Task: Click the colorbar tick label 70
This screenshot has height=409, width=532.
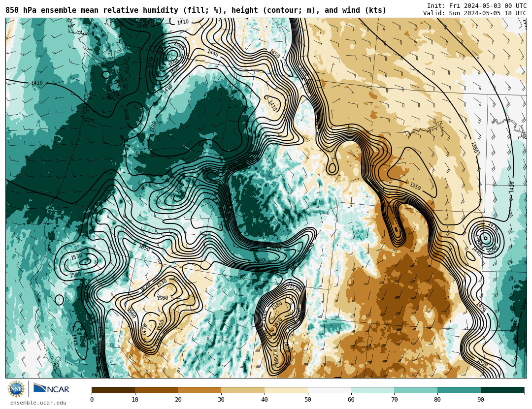Action: pyautogui.click(x=394, y=400)
